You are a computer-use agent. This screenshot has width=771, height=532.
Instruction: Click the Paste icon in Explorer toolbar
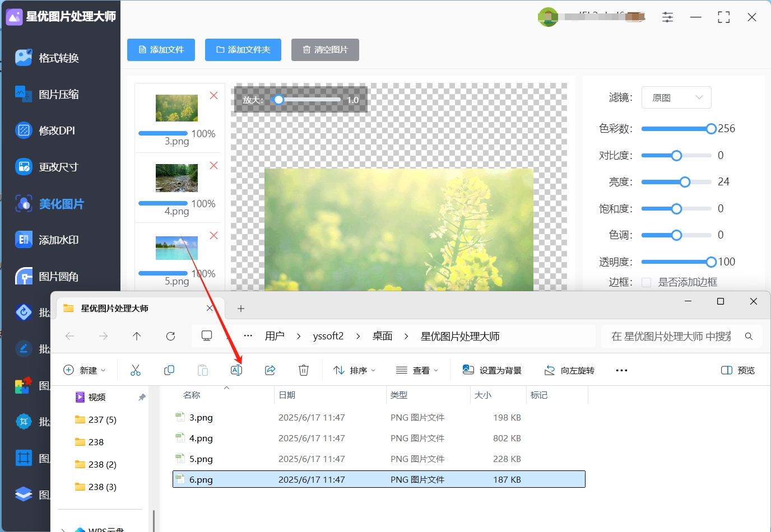(x=203, y=370)
